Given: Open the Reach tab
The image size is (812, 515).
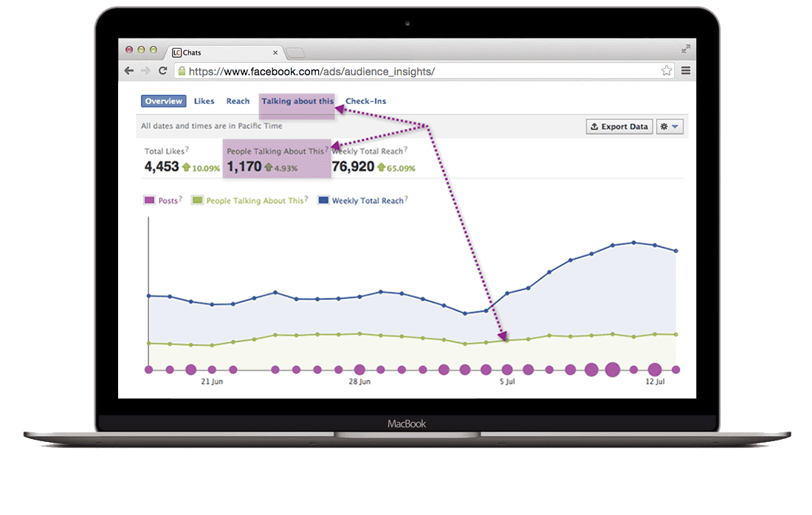Looking at the screenshot, I should tap(238, 101).
